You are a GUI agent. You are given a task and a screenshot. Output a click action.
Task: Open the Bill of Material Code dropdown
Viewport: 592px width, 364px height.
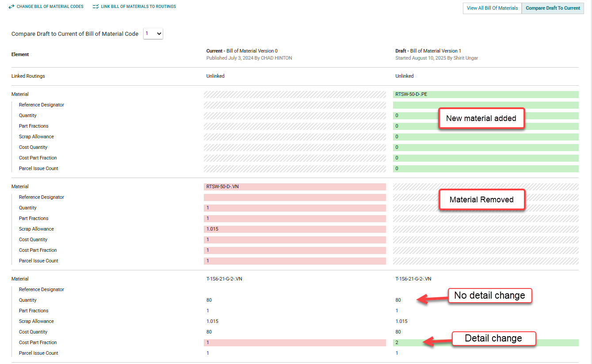click(x=153, y=34)
